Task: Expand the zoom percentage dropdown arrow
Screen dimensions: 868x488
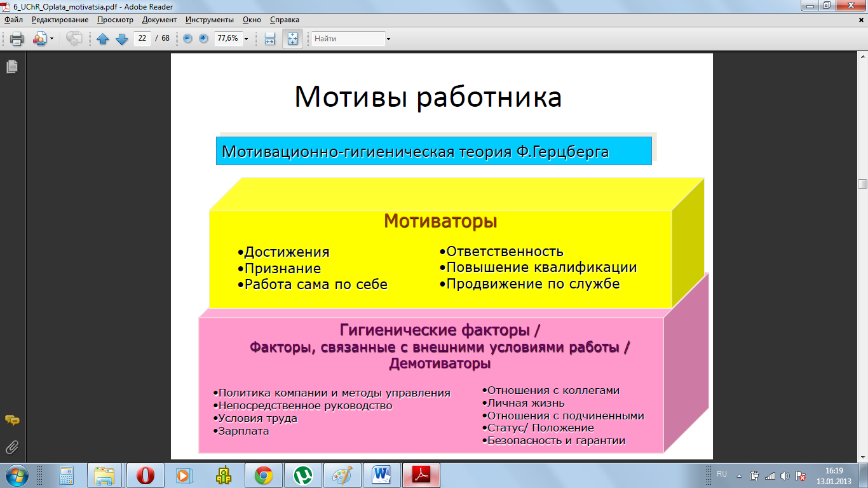Action: (x=246, y=39)
